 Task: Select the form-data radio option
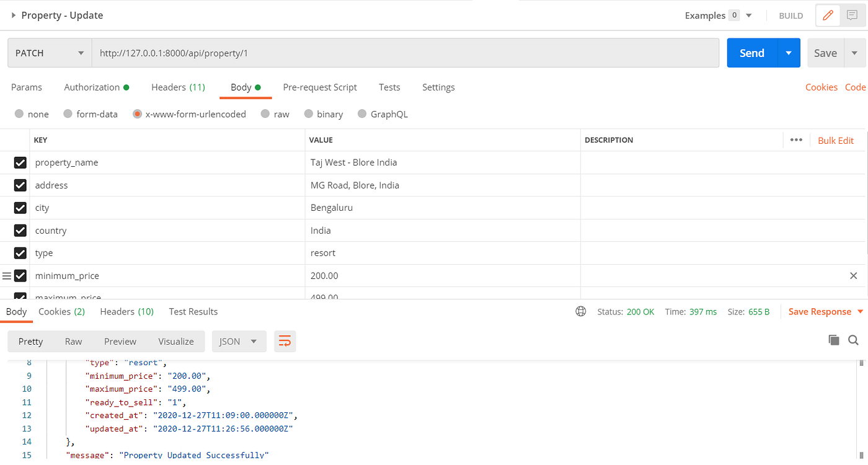click(91, 114)
